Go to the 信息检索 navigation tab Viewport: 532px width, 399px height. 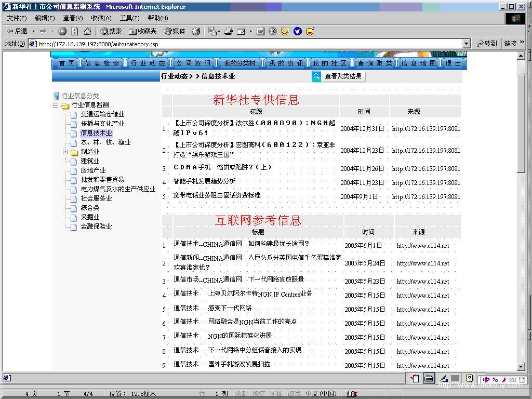tap(102, 63)
